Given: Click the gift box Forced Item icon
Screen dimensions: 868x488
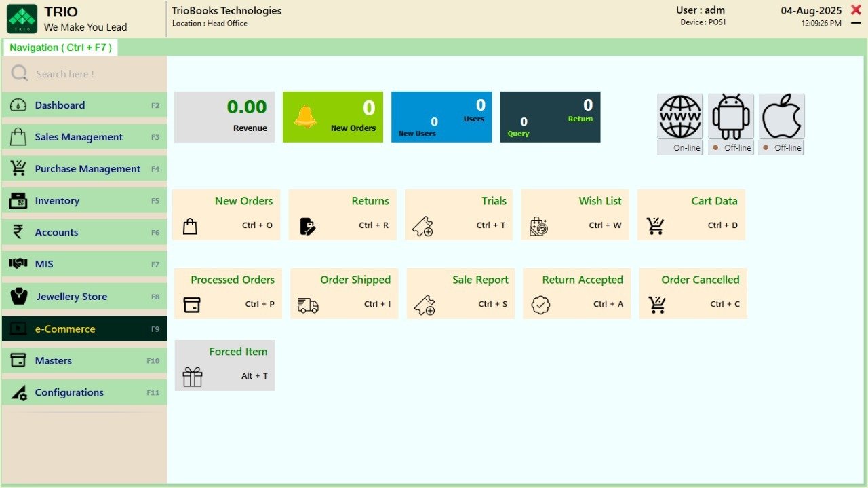Looking at the screenshot, I should 193,377.
